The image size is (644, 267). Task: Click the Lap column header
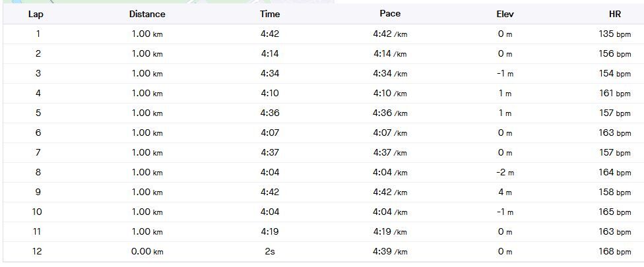(x=36, y=15)
